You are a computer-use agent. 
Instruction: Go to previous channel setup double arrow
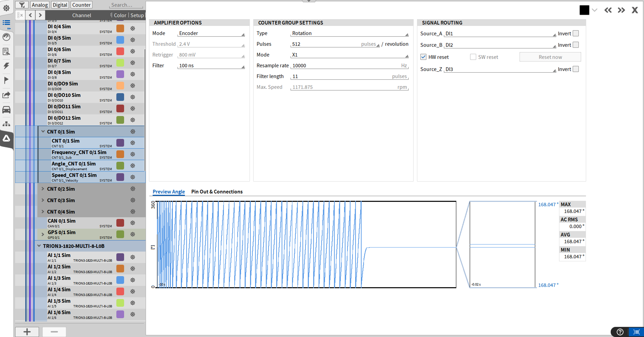coord(608,10)
